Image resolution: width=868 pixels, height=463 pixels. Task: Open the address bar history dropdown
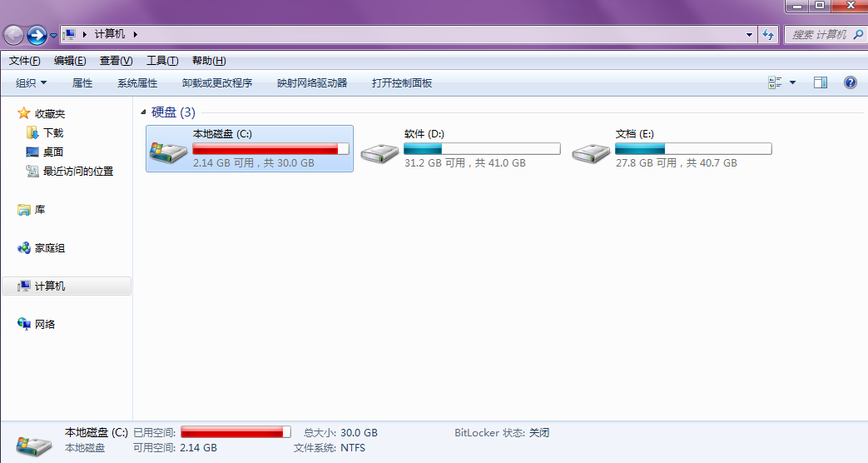tap(749, 34)
